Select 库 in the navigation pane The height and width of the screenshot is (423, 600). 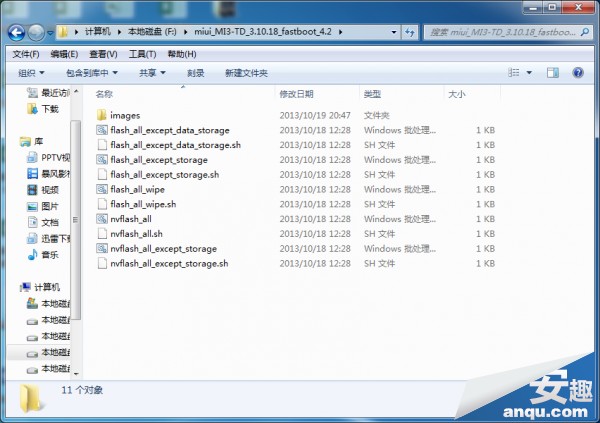click(31, 142)
